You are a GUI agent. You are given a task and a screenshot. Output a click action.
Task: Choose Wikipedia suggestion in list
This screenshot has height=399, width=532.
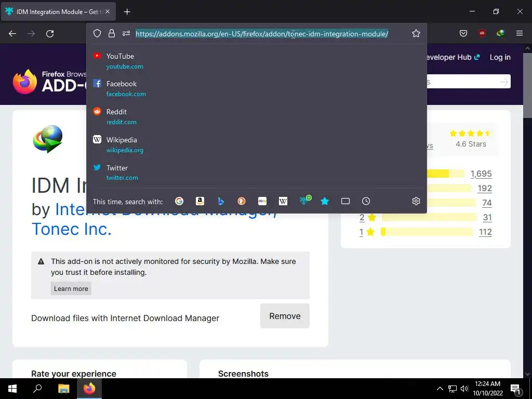click(257, 145)
